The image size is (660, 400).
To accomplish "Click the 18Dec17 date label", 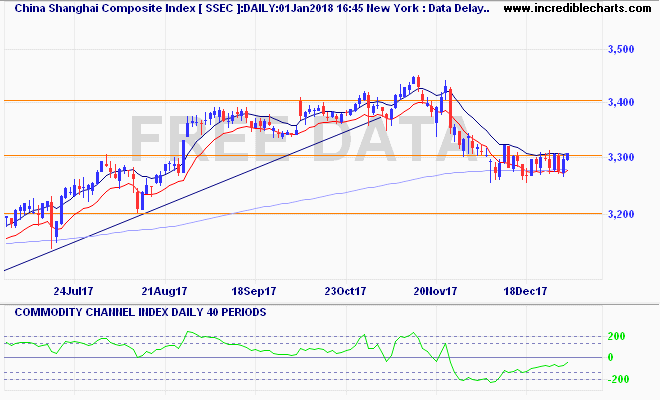I will point(525,291).
